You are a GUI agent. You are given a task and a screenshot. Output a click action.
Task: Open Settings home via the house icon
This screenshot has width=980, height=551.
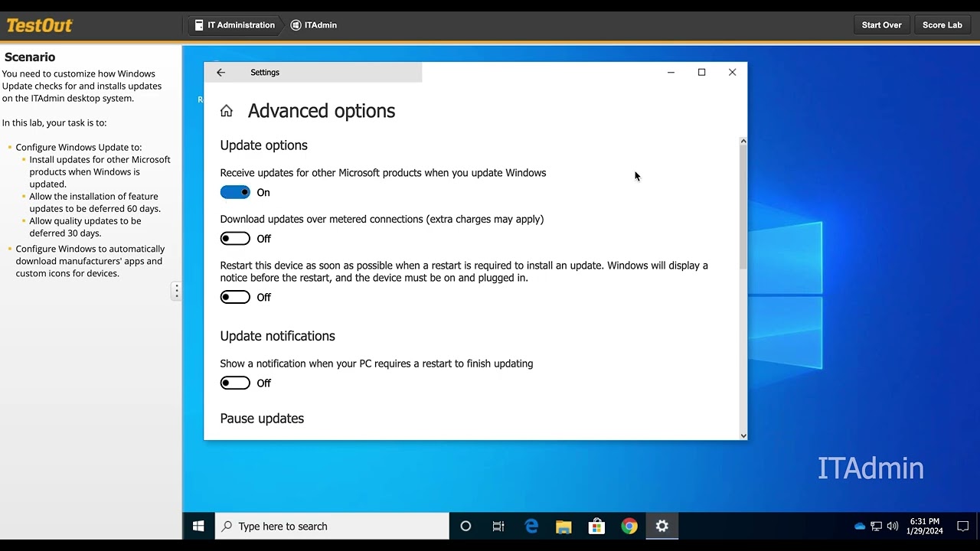pyautogui.click(x=227, y=111)
